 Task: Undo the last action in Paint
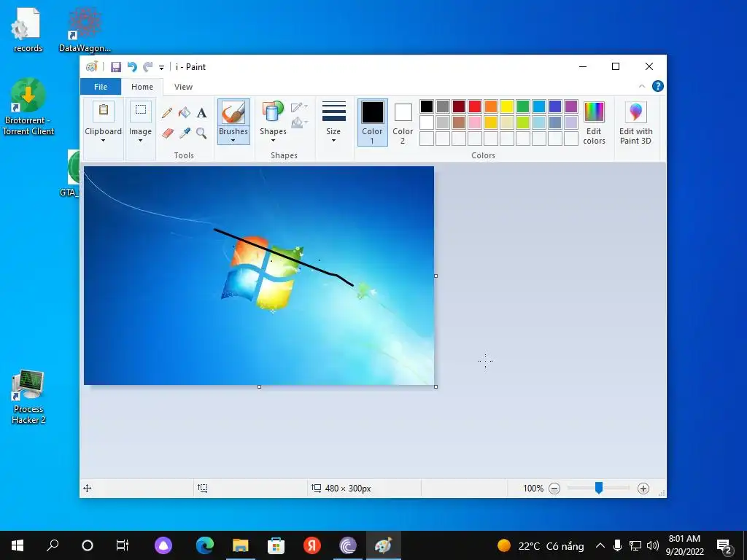coord(132,67)
